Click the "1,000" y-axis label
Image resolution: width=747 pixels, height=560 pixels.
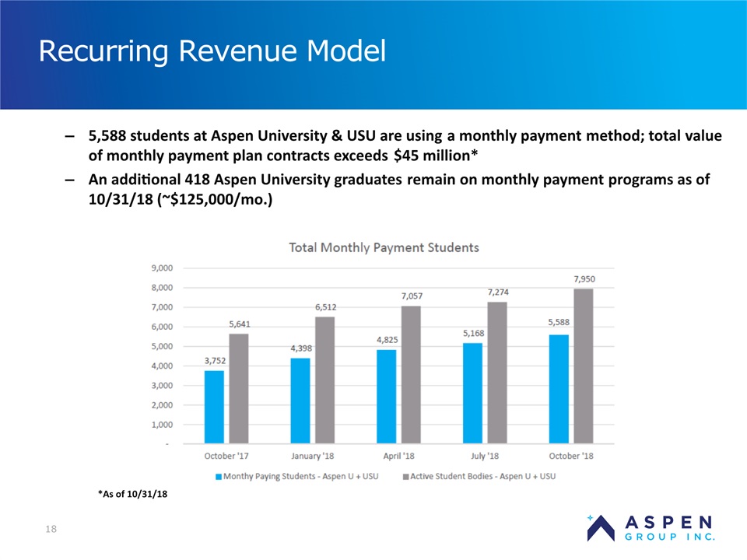click(162, 425)
